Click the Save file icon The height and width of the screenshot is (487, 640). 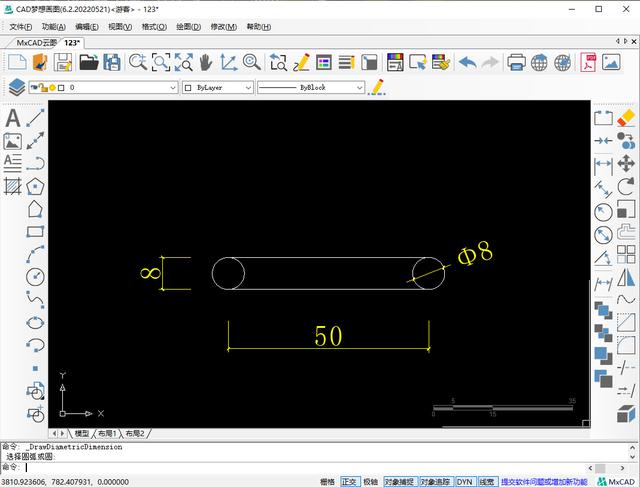tap(63, 63)
